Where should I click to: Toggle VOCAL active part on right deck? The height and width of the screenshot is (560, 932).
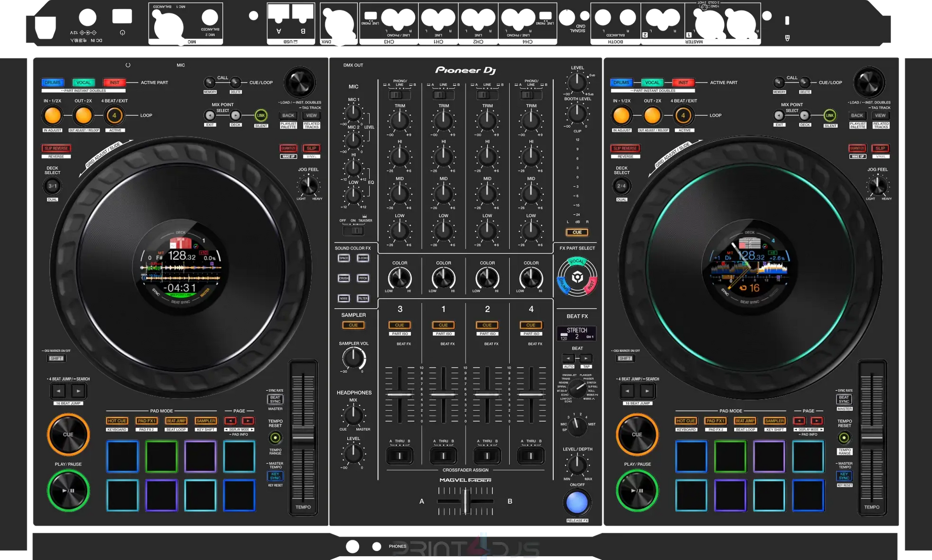point(652,82)
